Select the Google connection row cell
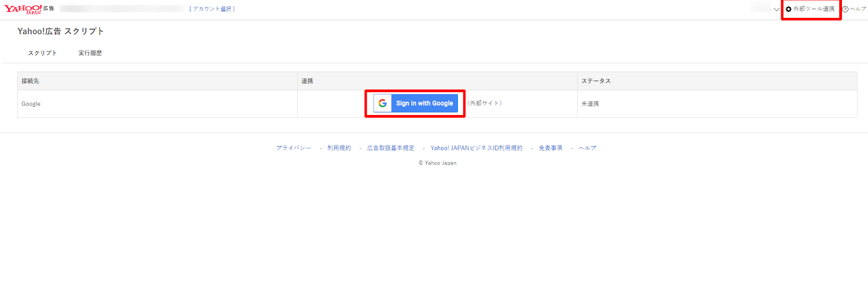The width and height of the screenshot is (868, 288). tap(31, 104)
